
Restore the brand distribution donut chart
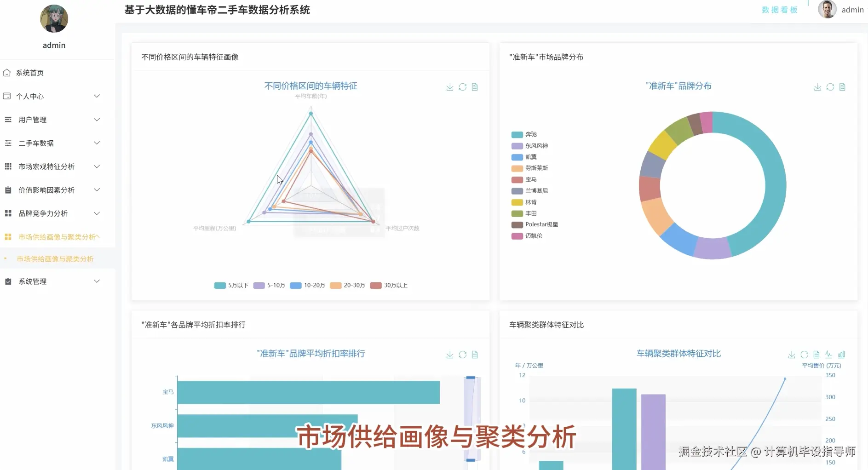tap(830, 87)
